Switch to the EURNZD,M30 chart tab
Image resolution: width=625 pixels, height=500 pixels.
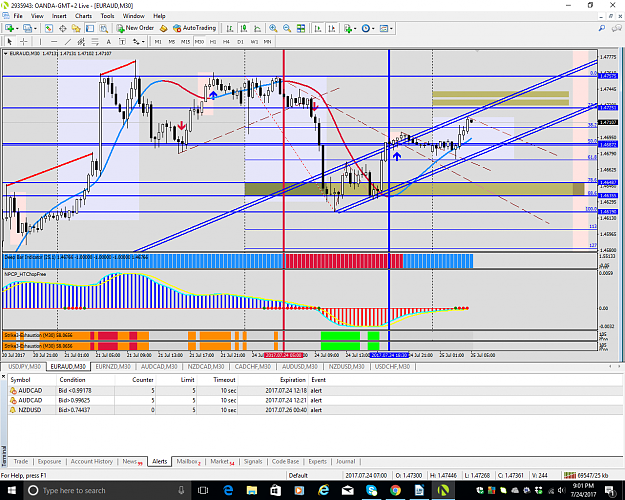[x=113, y=366]
